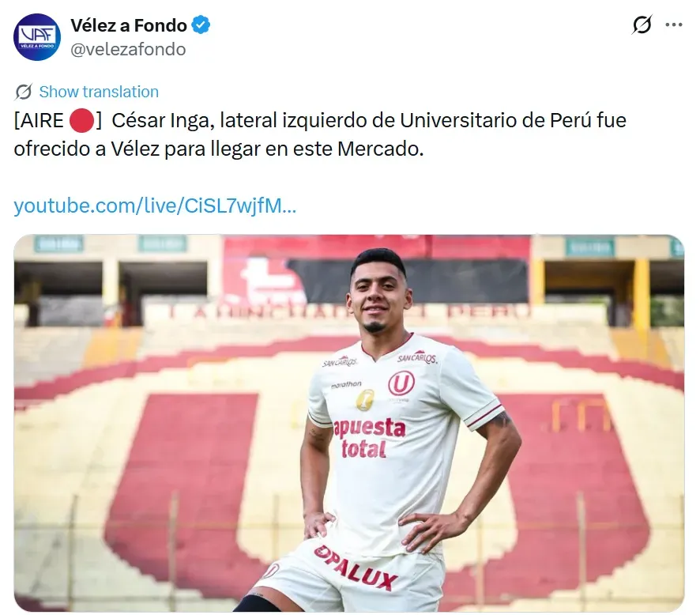Screen dimensions: 700x615
Task: Click the apuesta total sponsor on the shirt
Action: 369,438
